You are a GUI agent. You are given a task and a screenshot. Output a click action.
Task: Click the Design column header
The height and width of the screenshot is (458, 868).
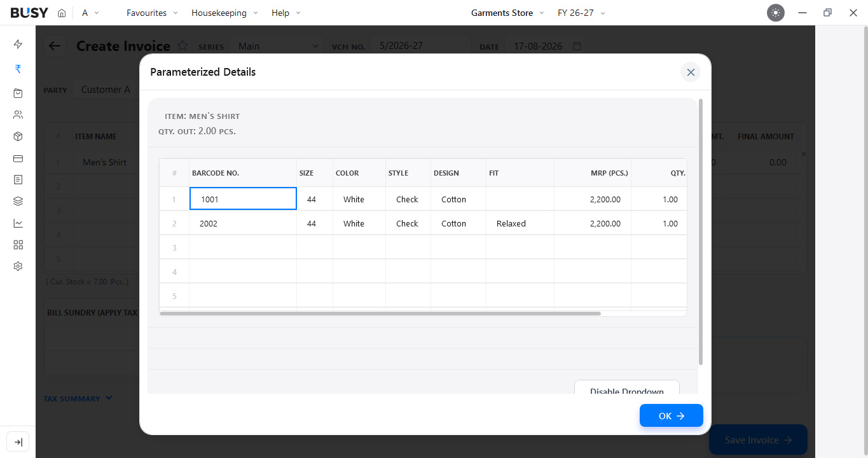point(458,173)
